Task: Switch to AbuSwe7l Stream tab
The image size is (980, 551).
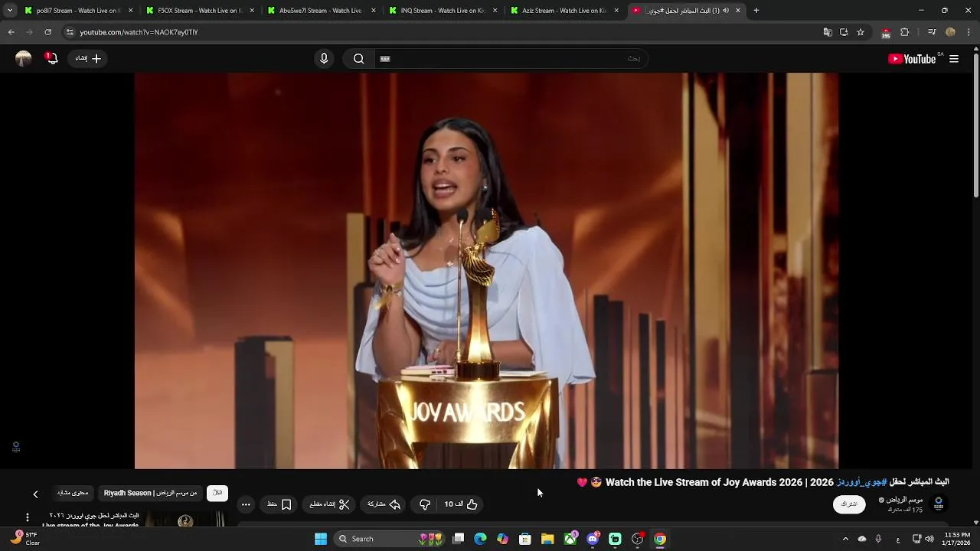Action: tap(320, 11)
